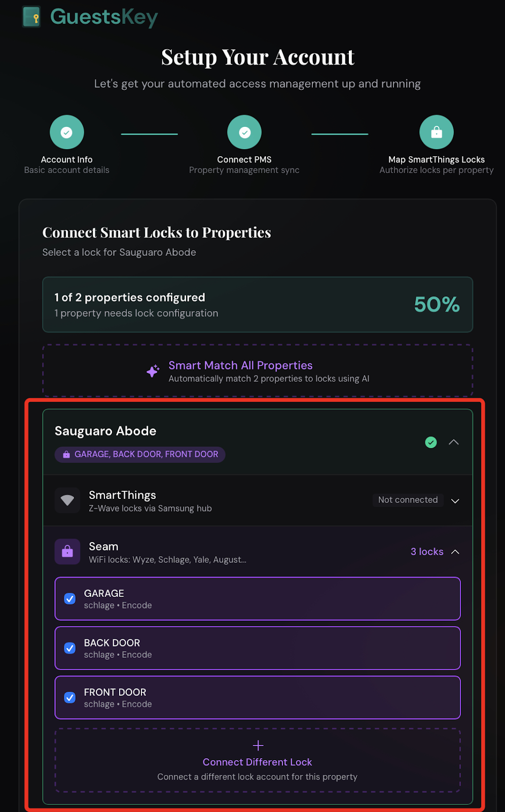Expand the SmartThings connection dropdown
Image resolution: width=505 pixels, height=812 pixels.
point(455,500)
